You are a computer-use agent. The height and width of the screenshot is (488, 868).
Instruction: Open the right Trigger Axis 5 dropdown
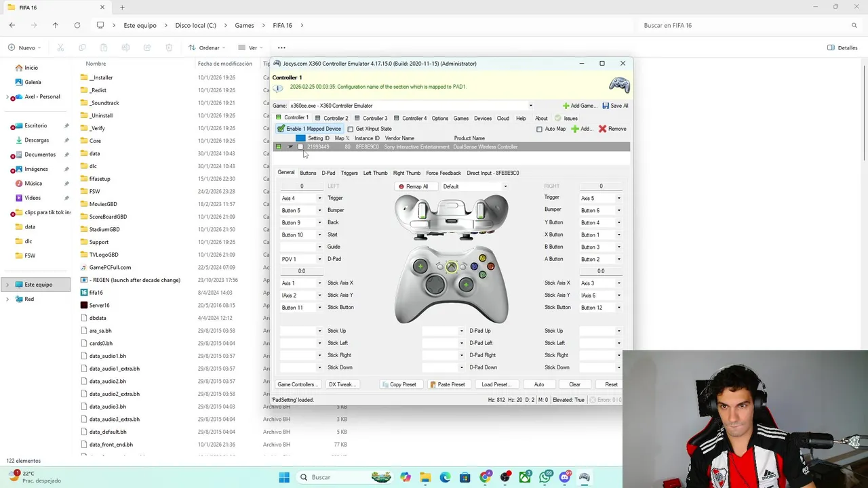pos(618,199)
